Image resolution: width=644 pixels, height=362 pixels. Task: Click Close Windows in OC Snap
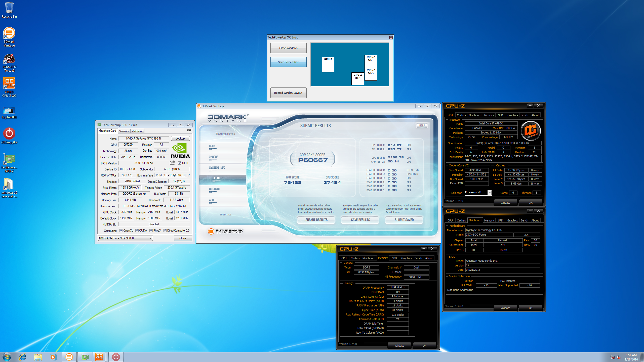click(x=288, y=48)
